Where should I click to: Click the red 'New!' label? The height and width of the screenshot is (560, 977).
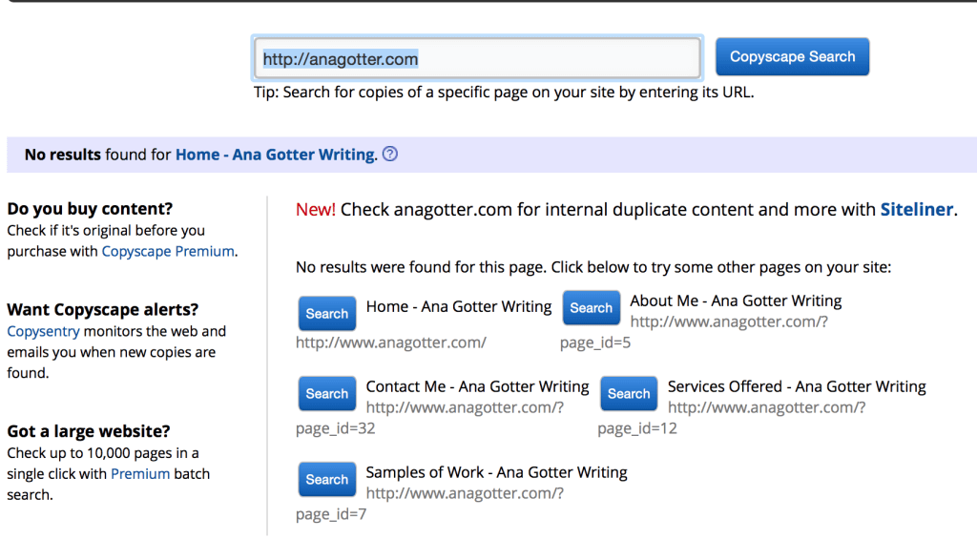click(315, 209)
